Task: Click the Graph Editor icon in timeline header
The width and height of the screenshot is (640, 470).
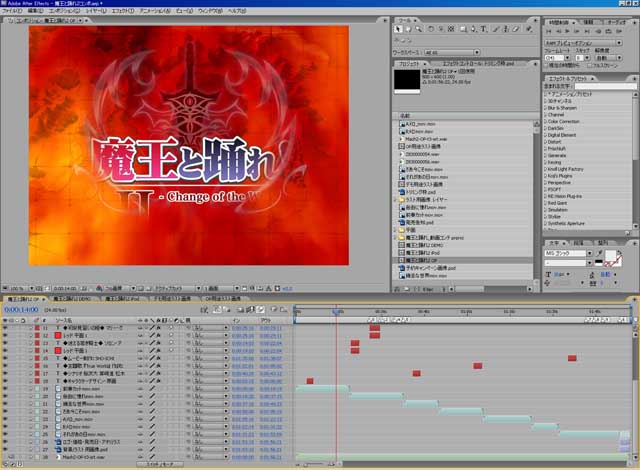Action: 283,310
